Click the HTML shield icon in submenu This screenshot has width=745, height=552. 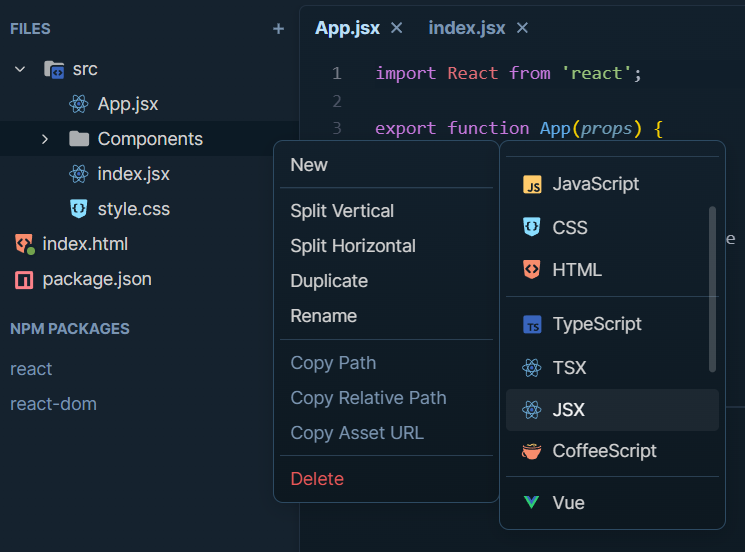point(532,269)
